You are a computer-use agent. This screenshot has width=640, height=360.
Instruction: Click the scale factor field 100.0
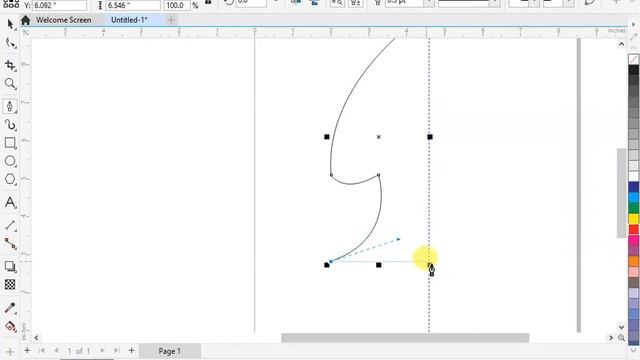[x=177, y=5]
